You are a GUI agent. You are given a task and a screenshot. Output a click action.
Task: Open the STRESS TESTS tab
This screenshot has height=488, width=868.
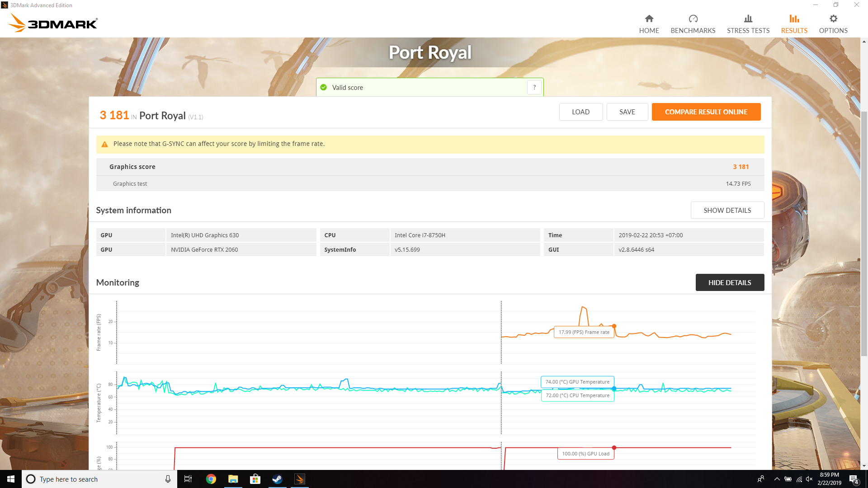(748, 24)
